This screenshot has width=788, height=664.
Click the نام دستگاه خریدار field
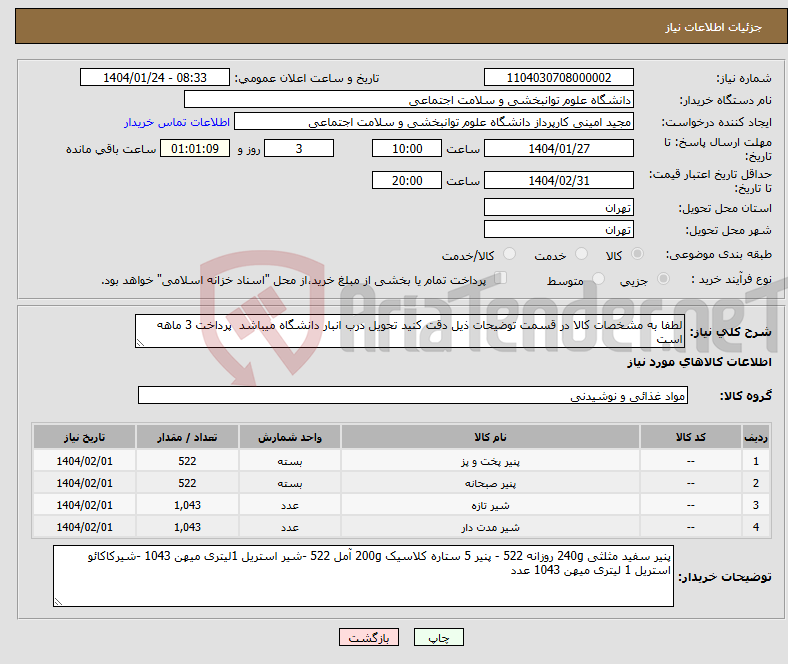(409, 100)
